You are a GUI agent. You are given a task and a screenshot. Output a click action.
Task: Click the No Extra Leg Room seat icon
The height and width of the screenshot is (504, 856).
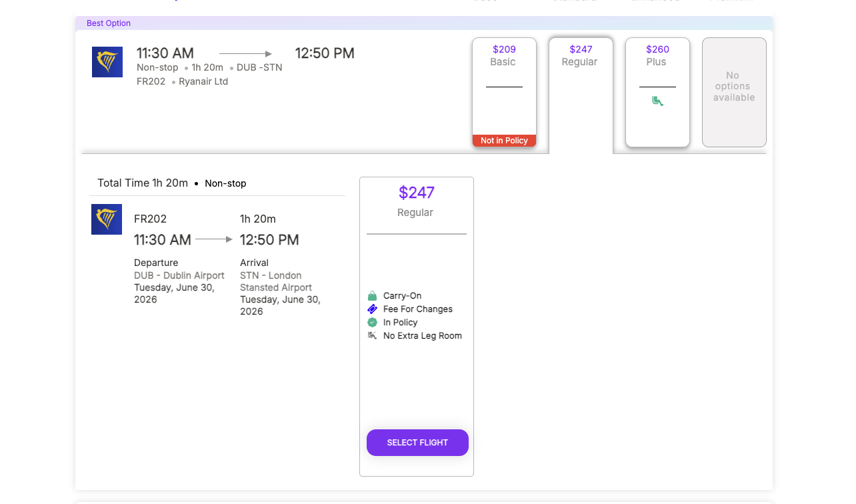372,335
